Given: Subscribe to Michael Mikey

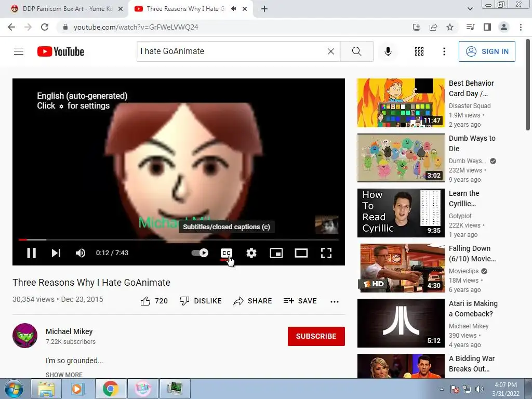Looking at the screenshot, I should (x=316, y=336).
